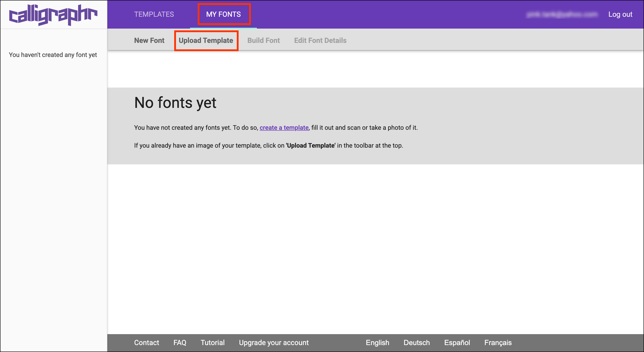Click the Calligraphr logo

click(x=53, y=15)
